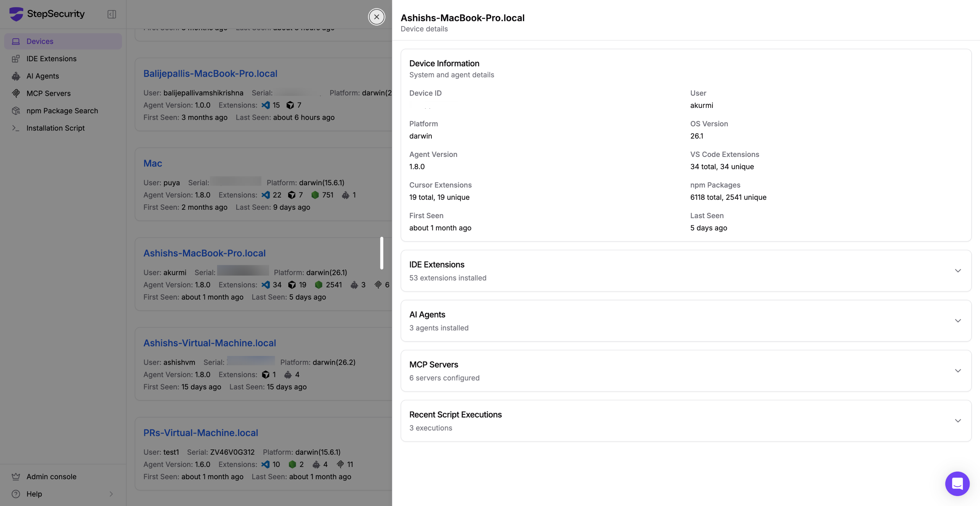Open Installation Script from the sidebar
980x506 pixels.
coord(56,128)
